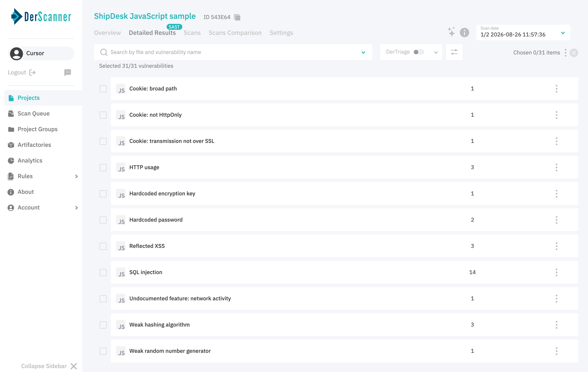The height and width of the screenshot is (372, 588).
Task: Open the filter sliders icon
Action: 454,52
